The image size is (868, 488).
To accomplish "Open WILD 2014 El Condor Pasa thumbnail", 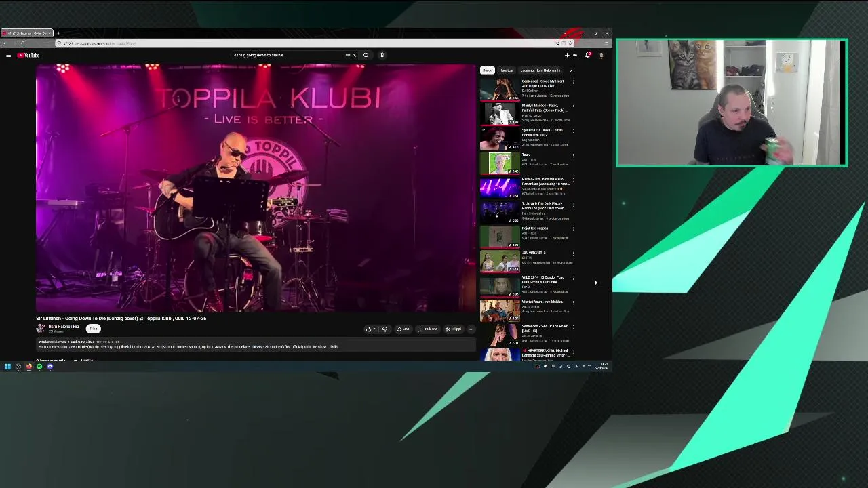I will (x=500, y=285).
